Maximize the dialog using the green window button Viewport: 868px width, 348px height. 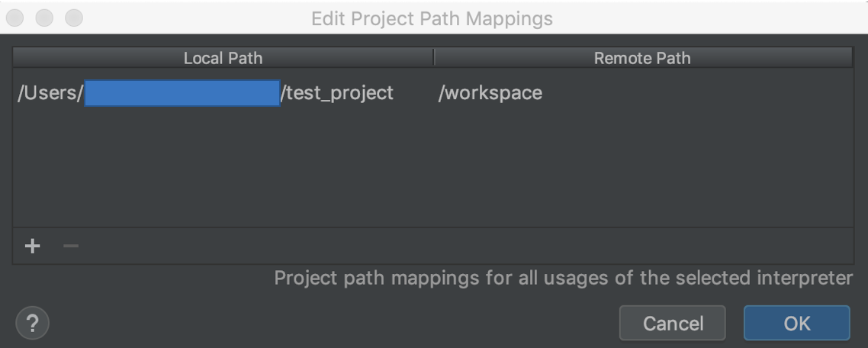(73, 18)
